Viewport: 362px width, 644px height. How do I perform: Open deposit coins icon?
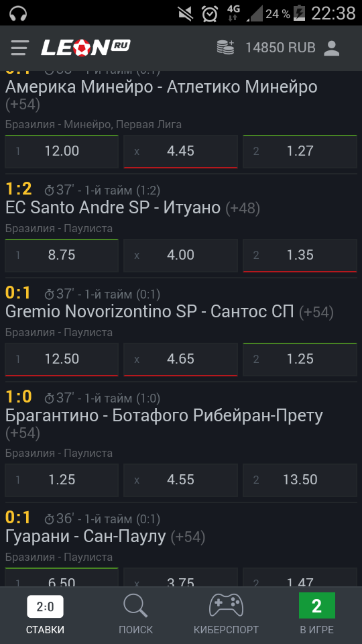tap(226, 48)
